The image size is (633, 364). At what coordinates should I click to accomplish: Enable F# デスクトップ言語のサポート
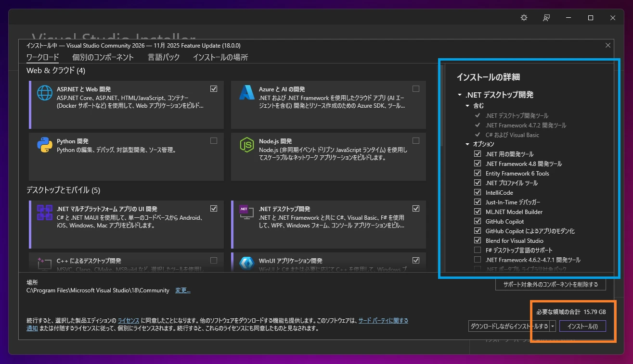pos(477,250)
